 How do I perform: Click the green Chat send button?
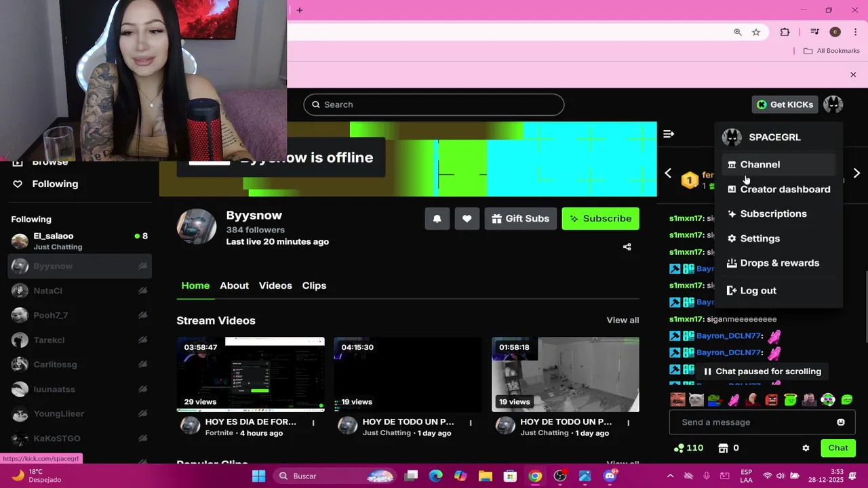(x=838, y=448)
